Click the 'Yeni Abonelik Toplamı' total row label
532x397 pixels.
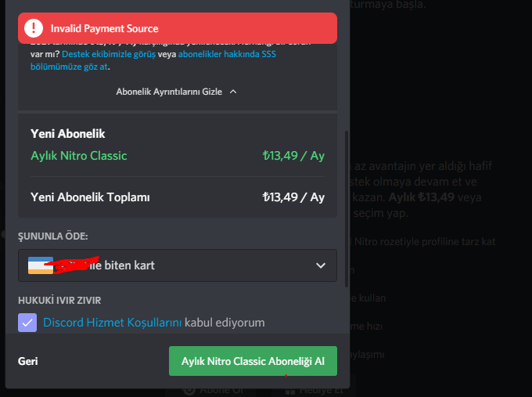90,197
